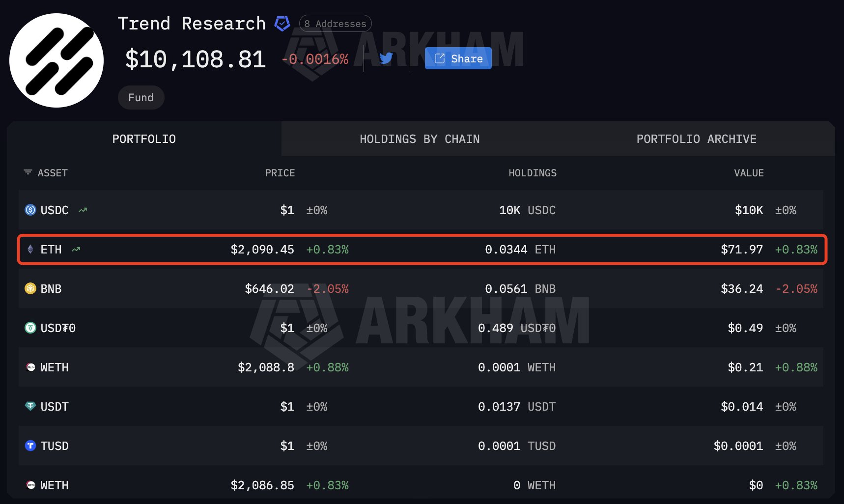
Task: Click the USDC token icon
Action: click(30, 210)
